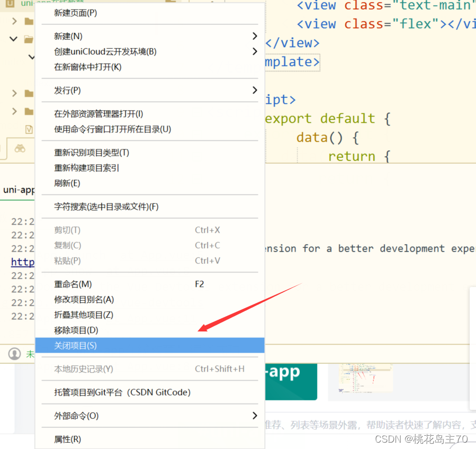Expand the 新建(N) submenu arrow

click(255, 36)
